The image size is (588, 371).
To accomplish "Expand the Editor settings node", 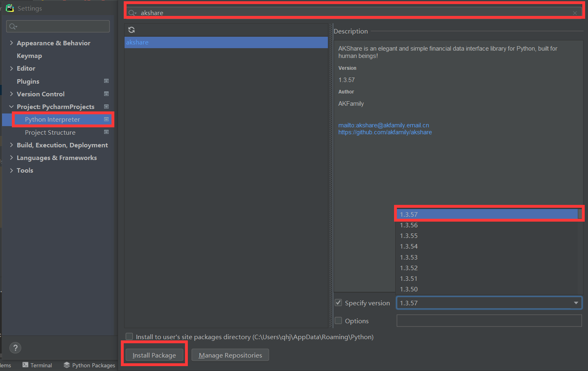I will 11,68.
